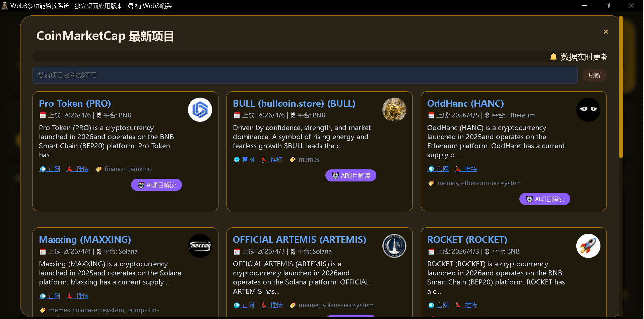The height and width of the screenshot is (319, 644).
Task: Click the OFFICIAL ARTEMIS round emblem
Action: point(394,246)
